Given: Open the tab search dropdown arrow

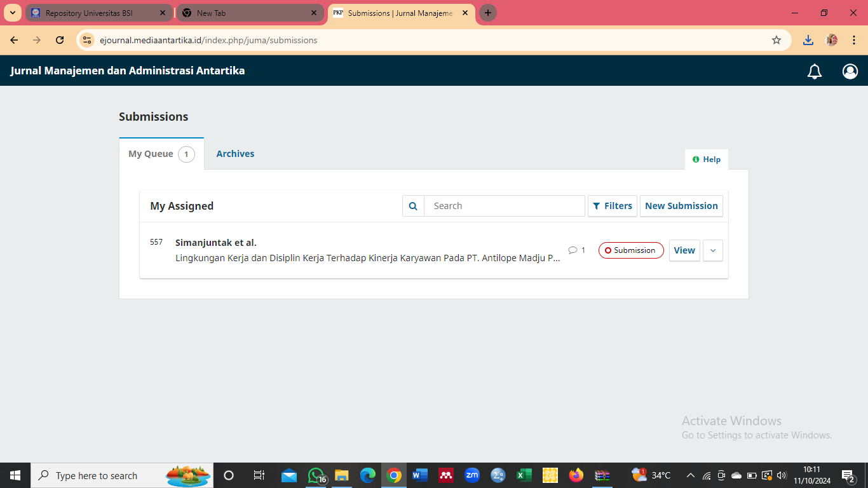Looking at the screenshot, I should point(13,13).
